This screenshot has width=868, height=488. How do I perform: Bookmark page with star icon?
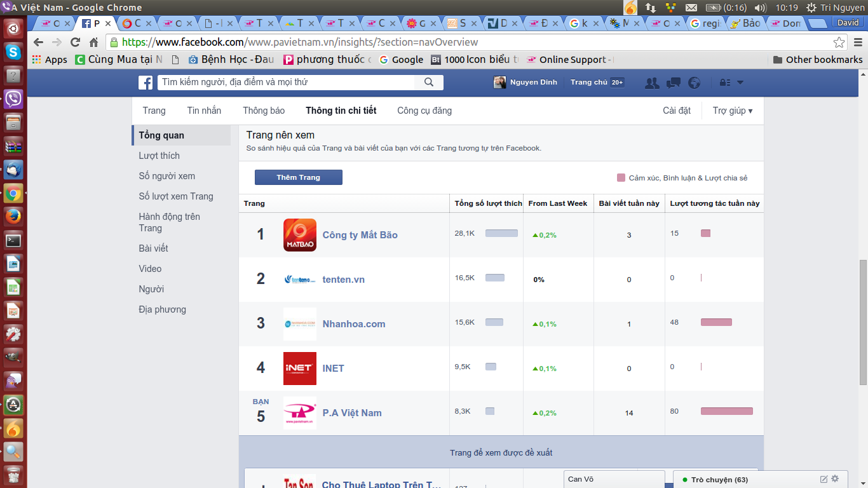point(839,43)
